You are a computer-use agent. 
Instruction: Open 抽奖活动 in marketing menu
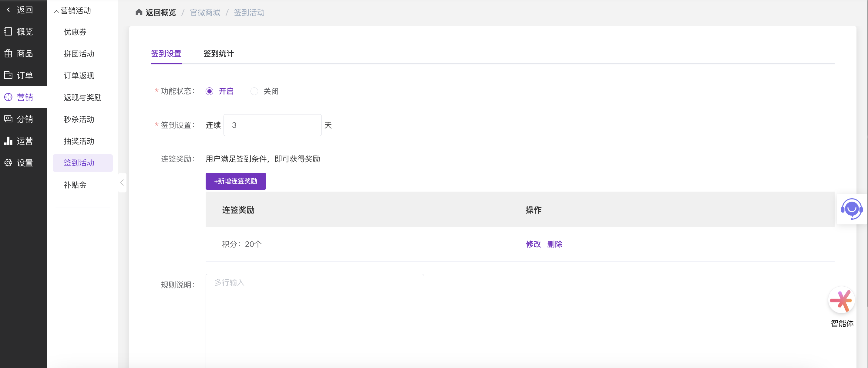click(79, 141)
